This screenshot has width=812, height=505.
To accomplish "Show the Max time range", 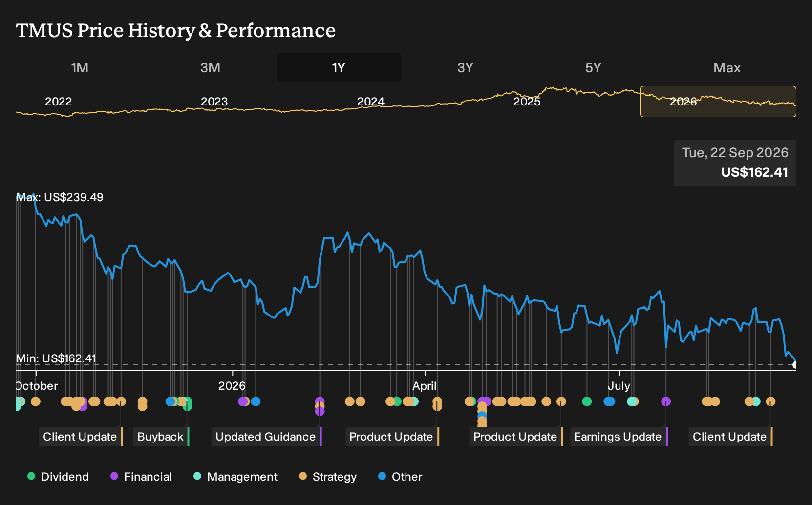I will pos(727,67).
